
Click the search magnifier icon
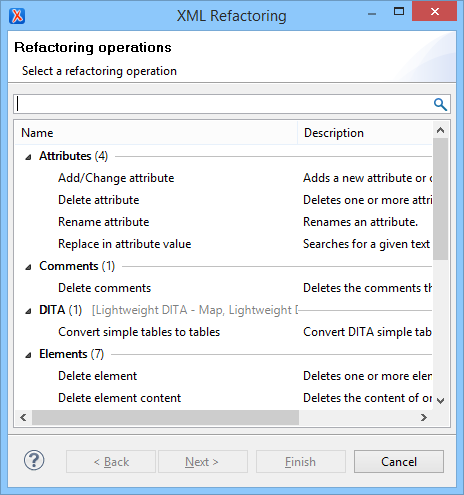click(x=440, y=104)
